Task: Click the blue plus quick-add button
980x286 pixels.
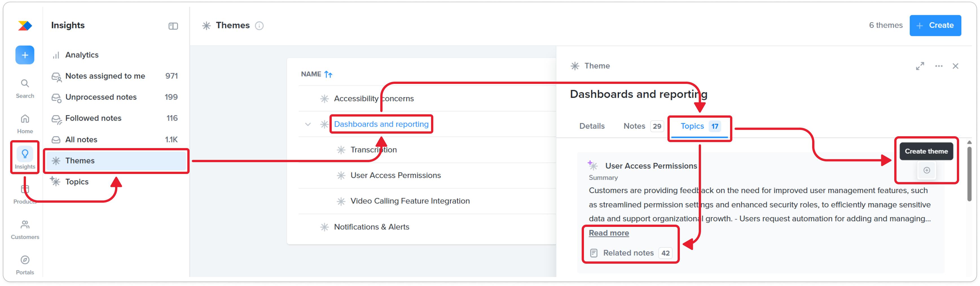Action: pyautogui.click(x=25, y=55)
